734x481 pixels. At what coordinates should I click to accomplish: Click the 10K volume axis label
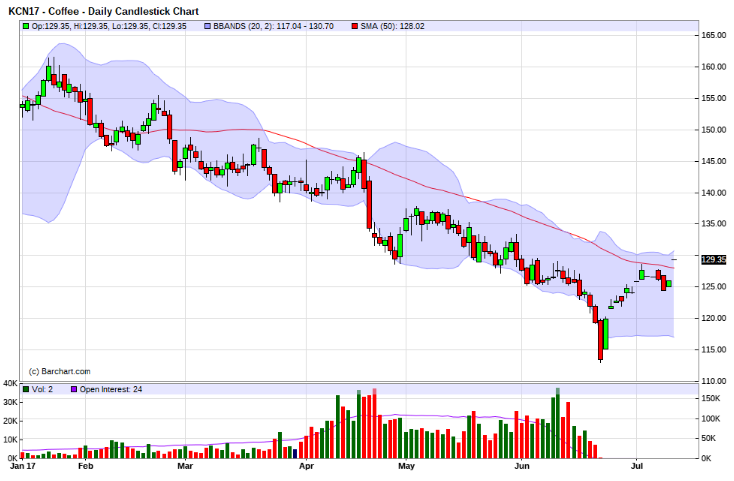(10, 440)
